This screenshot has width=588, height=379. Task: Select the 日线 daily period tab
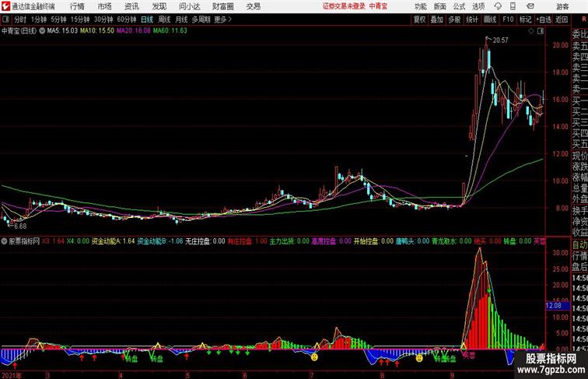pyautogui.click(x=147, y=19)
